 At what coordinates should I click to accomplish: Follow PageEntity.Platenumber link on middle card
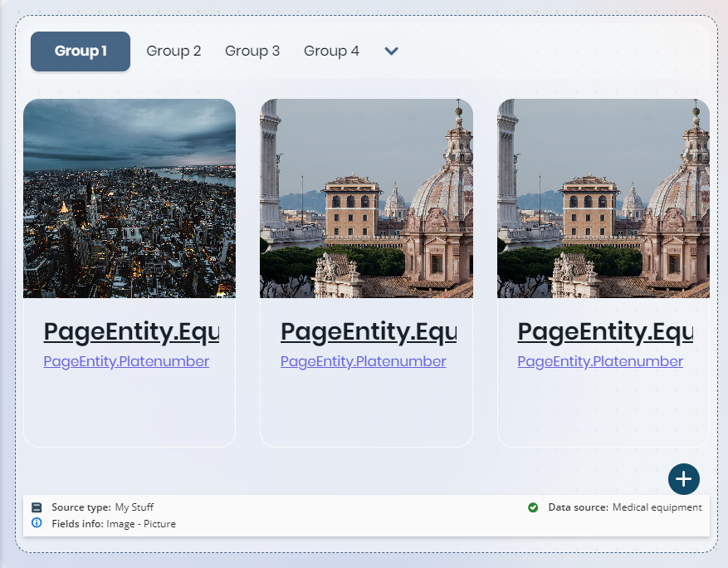click(x=363, y=361)
